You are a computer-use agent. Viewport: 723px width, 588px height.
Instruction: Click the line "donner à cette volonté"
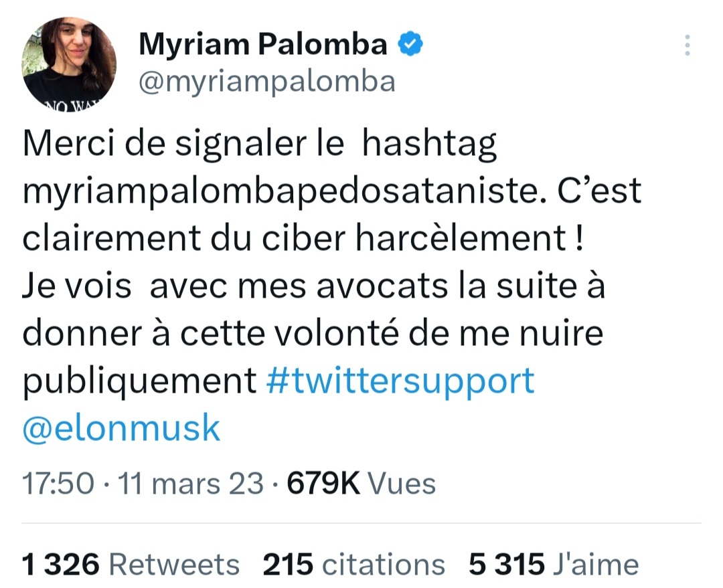pyautogui.click(x=313, y=334)
